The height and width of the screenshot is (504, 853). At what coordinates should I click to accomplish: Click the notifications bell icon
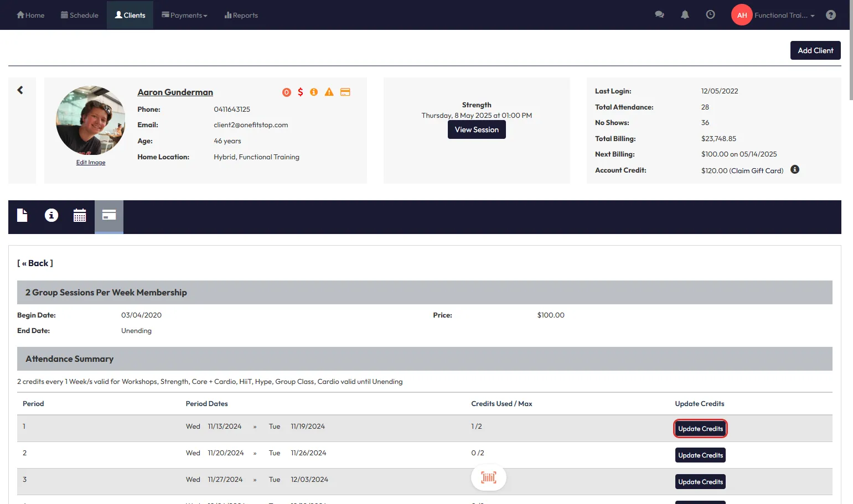click(x=685, y=15)
